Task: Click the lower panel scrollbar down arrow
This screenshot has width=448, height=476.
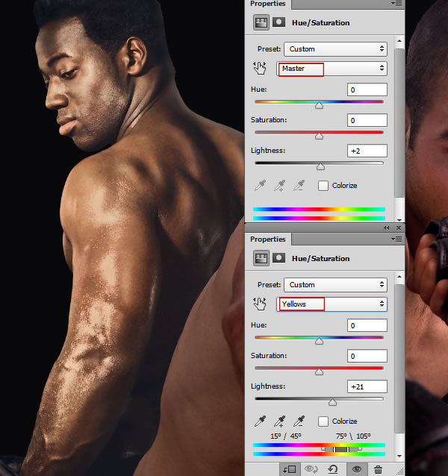Action: 399,456
